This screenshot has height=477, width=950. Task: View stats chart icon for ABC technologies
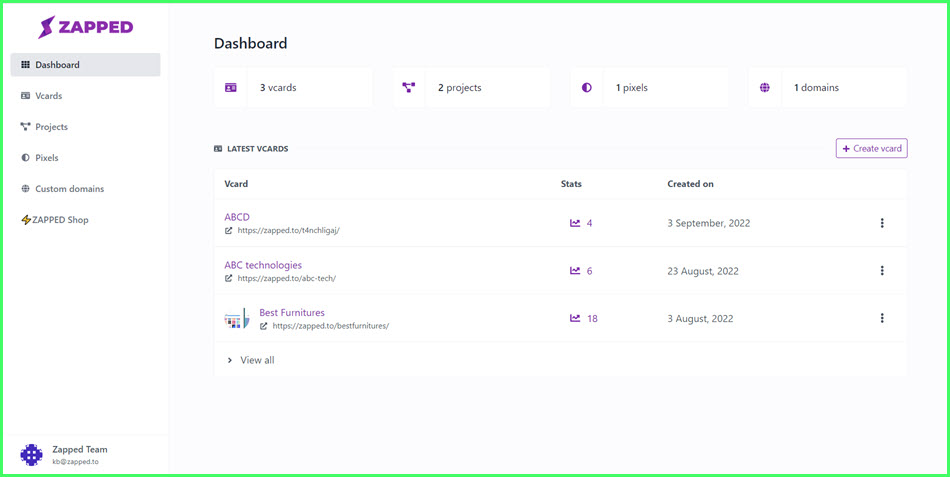click(575, 271)
